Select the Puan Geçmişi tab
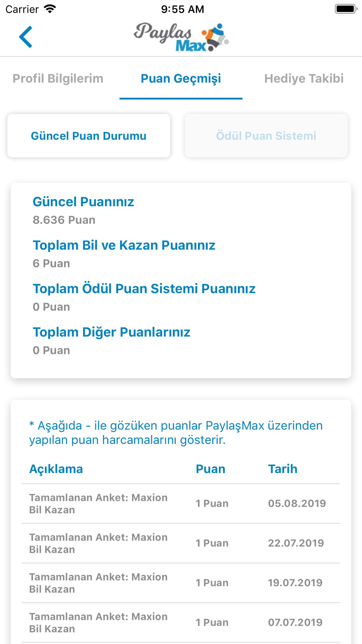This screenshot has width=362, height=644. tap(181, 79)
